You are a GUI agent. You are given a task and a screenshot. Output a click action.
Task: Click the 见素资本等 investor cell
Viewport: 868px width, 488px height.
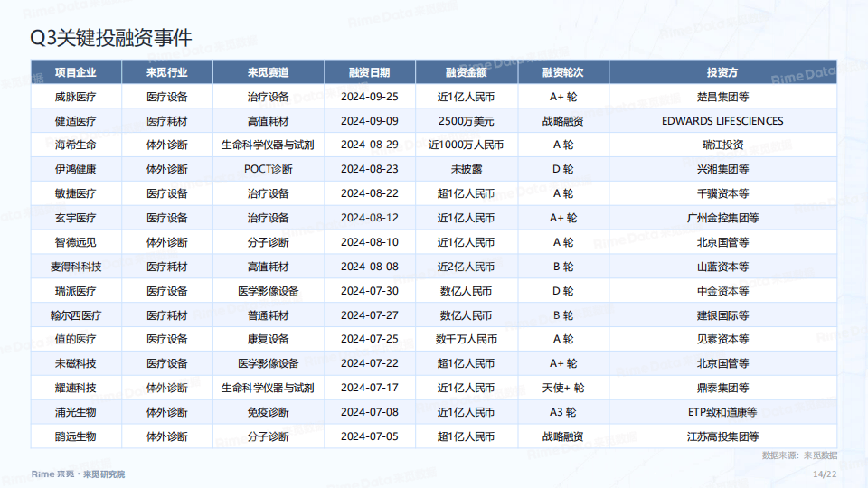click(x=722, y=339)
